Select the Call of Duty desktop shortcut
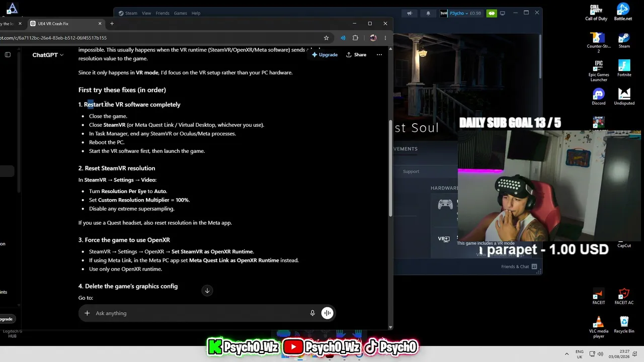The height and width of the screenshot is (362, 644). click(x=596, y=12)
